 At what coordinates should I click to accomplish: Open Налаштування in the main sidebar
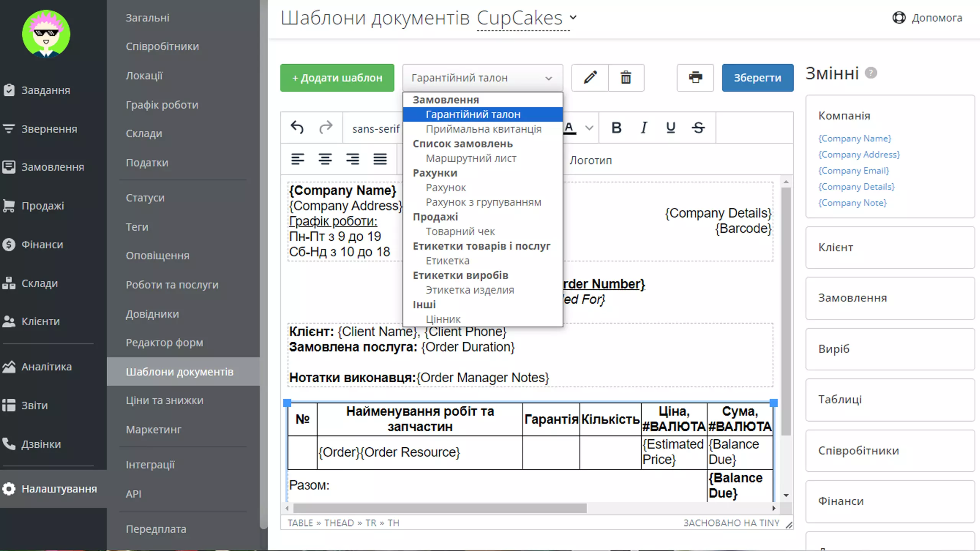tap(54, 489)
